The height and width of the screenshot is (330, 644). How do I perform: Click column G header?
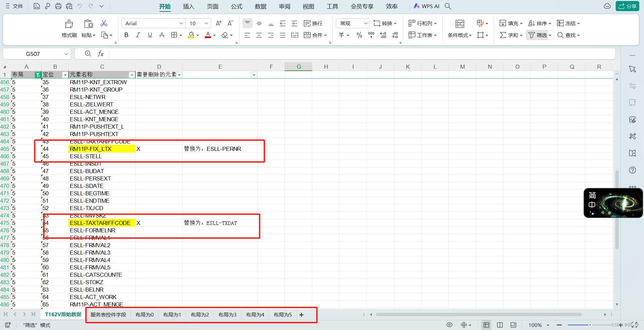(298, 67)
